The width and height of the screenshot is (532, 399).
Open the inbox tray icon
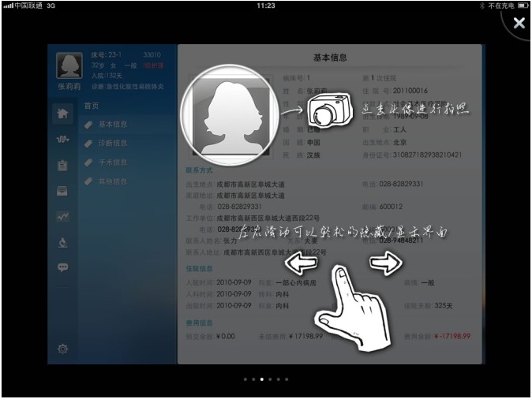(x=62, y=190)
